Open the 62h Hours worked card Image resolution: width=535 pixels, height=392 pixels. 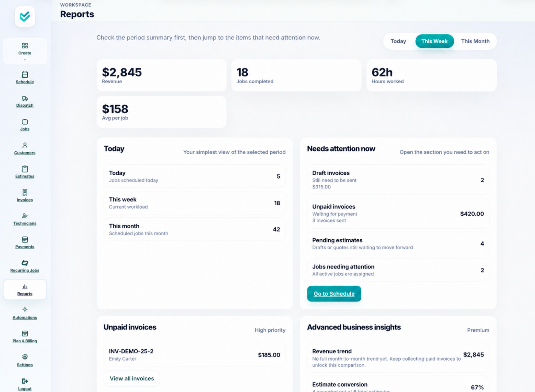pos(431,75)
